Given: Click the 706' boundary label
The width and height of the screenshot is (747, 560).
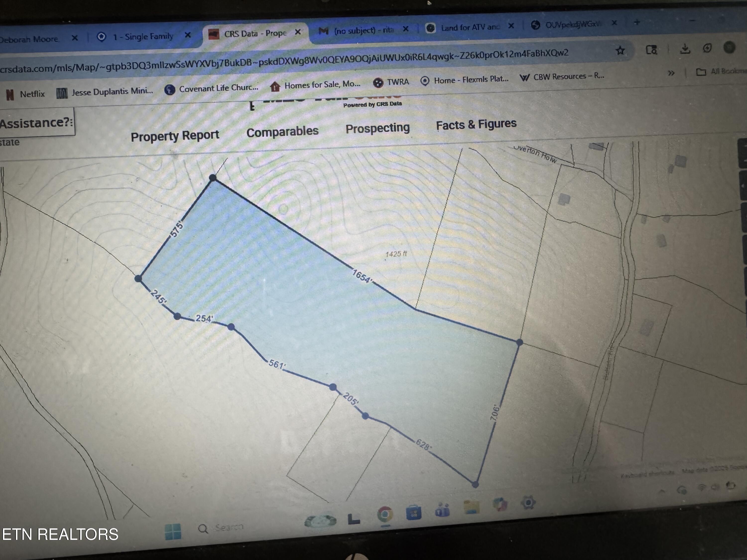Looking at the screenshot, I should pos(495,412).
